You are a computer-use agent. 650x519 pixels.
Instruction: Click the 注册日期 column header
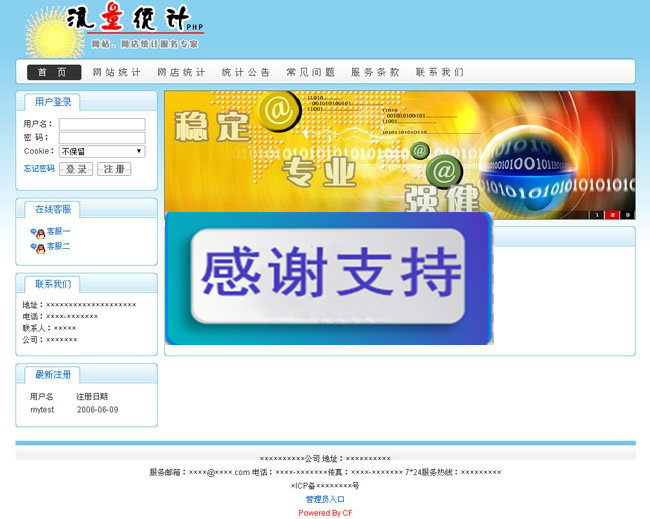tap(92, 397)
